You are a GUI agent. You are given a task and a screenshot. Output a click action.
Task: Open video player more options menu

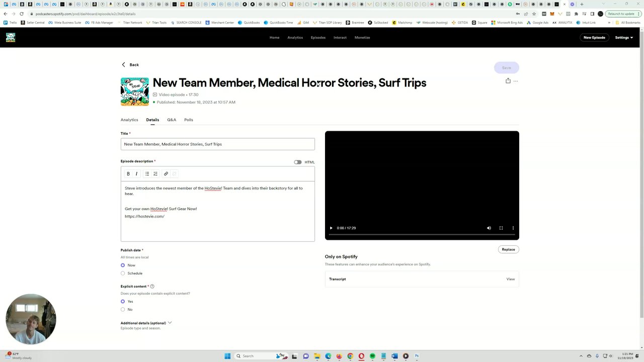(513, 228)
